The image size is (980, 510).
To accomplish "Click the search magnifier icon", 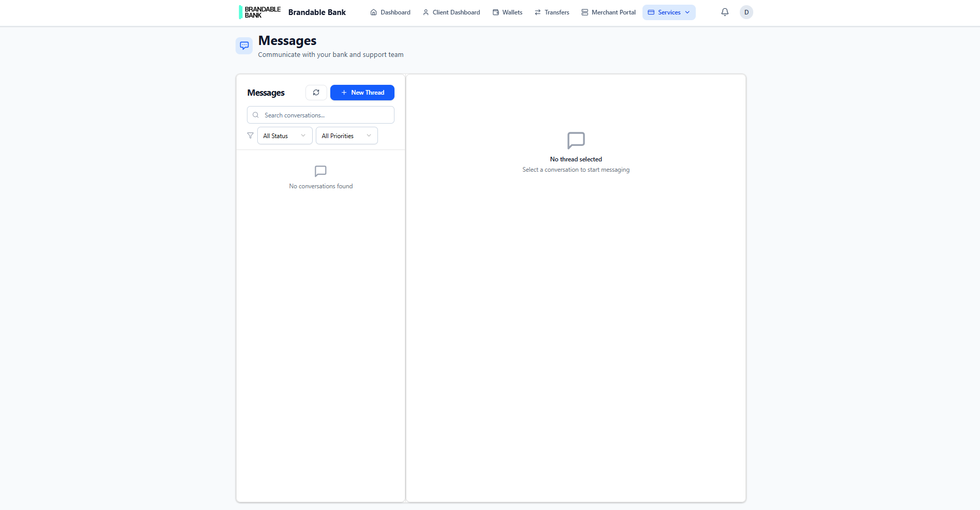I will pyautogui.click(x=256, y=115).
